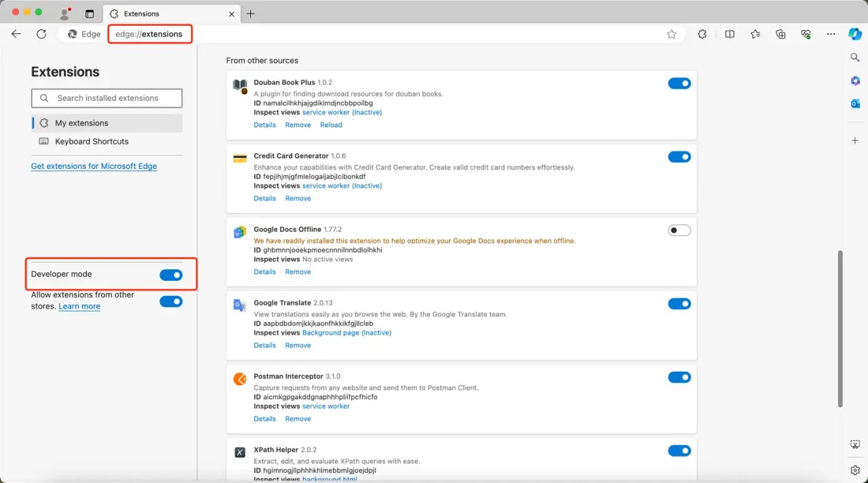Image resolution: width=868 pixels, height=483 pixels.
Task: Select My extensions in the sidebar
Action: [x=107, y=123]
